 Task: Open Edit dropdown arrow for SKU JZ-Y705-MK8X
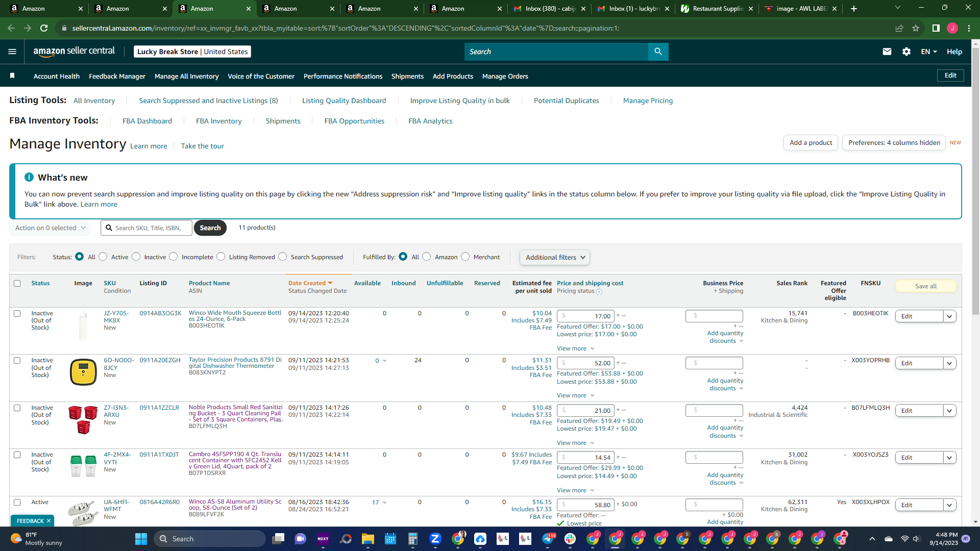[x=949, y=316]
